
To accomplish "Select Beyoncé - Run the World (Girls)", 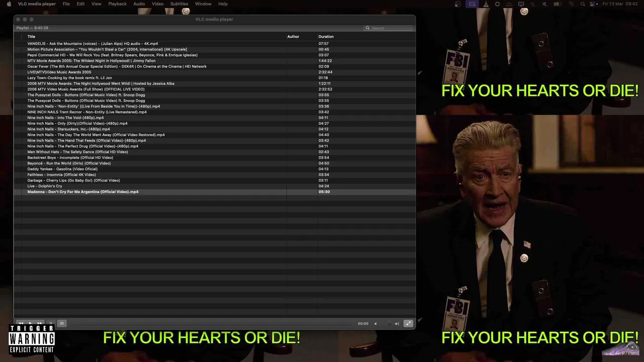I will pyautogui.click(x=215, y=163).
